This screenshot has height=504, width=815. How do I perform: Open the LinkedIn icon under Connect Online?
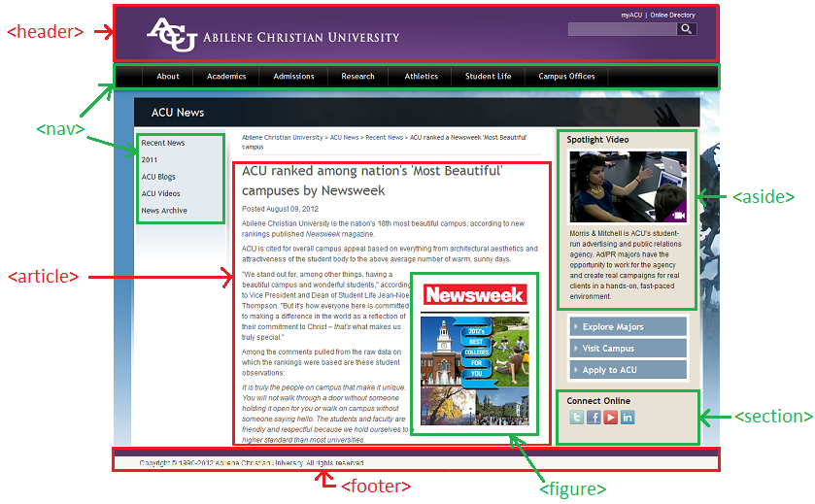628,418
